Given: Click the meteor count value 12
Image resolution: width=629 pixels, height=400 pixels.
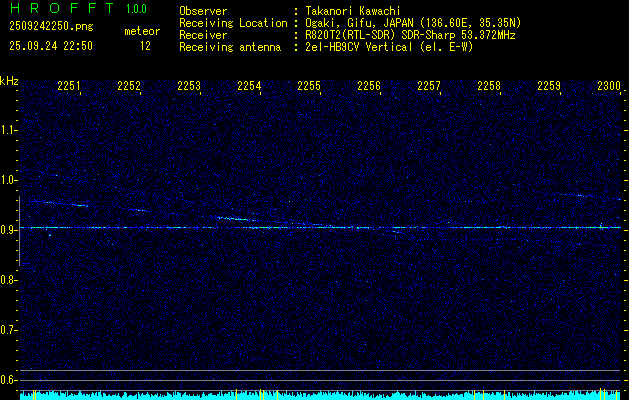Looking at the screenshot, I should click(145, 45).
